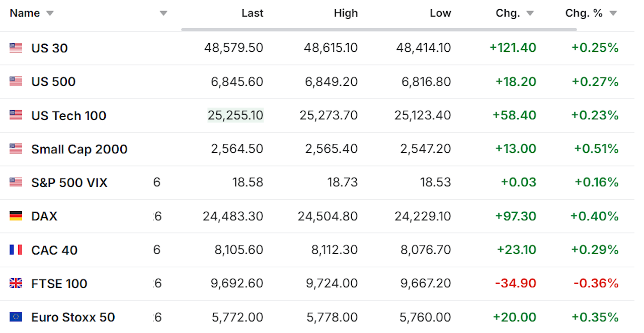Open the DAX index page
The width and height of the screenshot is (644, 333).
(44, 216)
